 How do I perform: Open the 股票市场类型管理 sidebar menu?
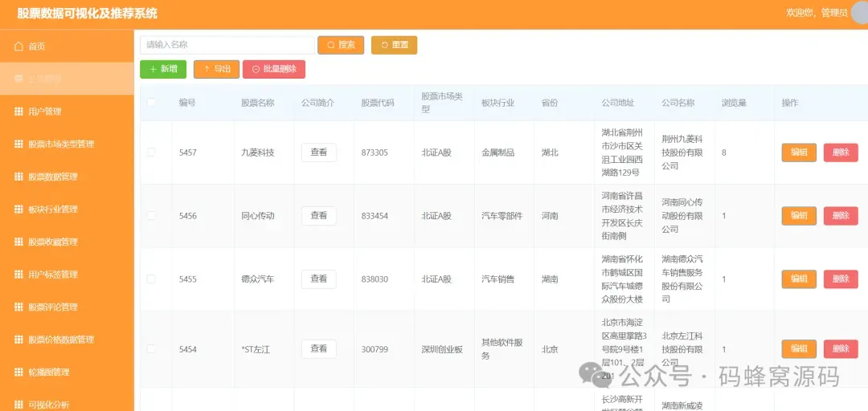(x=67, y=144)
